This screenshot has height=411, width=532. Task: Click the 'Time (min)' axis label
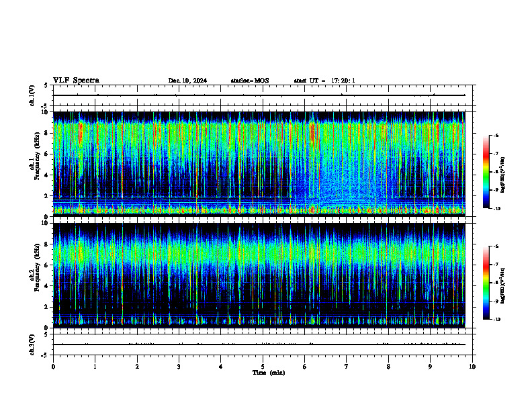point(269,373)
